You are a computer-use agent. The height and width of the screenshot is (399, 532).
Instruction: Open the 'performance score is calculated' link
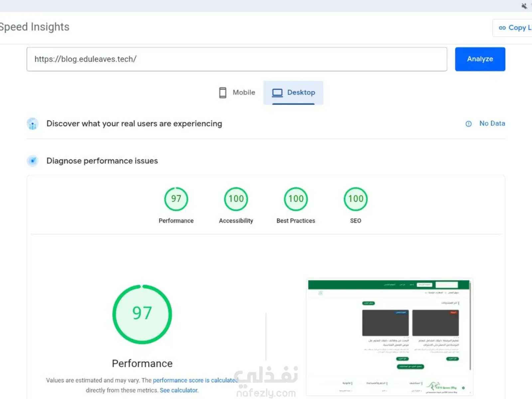pyautogui.click(x=196, y=380)
